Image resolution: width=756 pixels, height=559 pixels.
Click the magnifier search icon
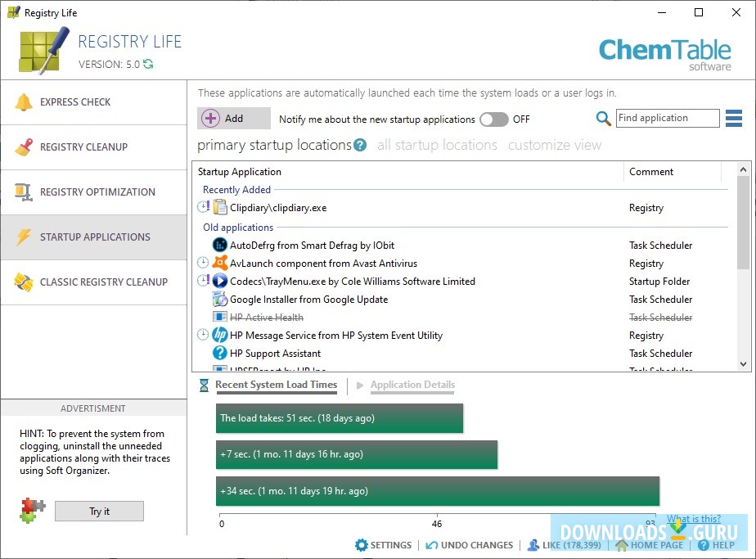click(603, 118)
